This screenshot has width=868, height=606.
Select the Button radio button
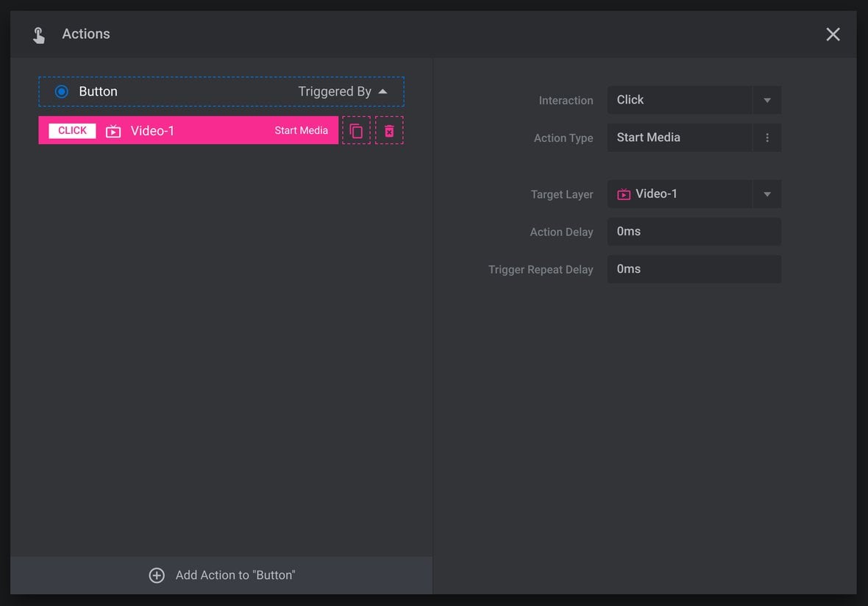62,91
